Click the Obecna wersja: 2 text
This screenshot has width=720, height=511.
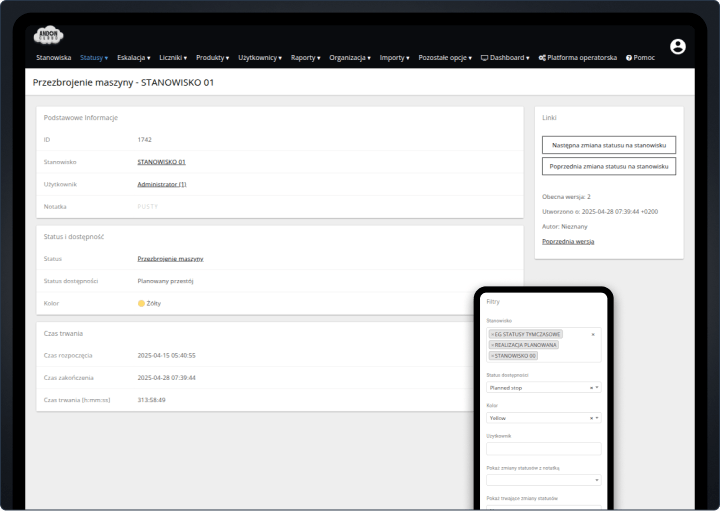point(566,197)
